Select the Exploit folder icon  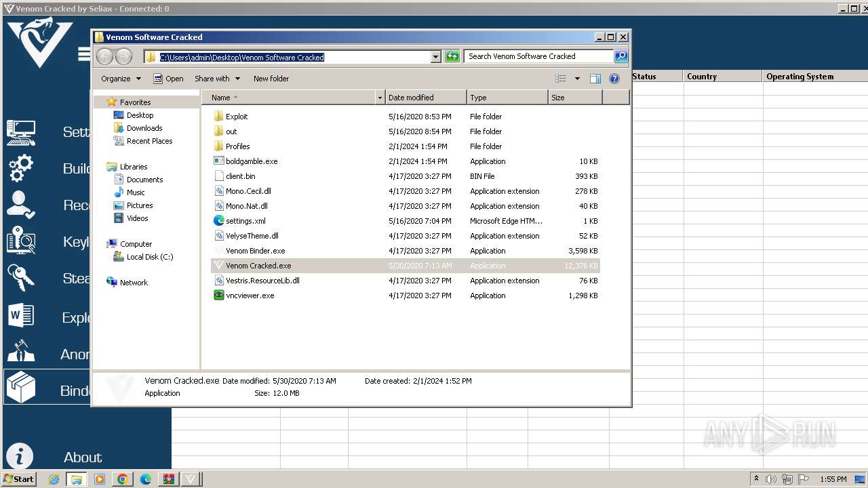[x=218, y=117]
